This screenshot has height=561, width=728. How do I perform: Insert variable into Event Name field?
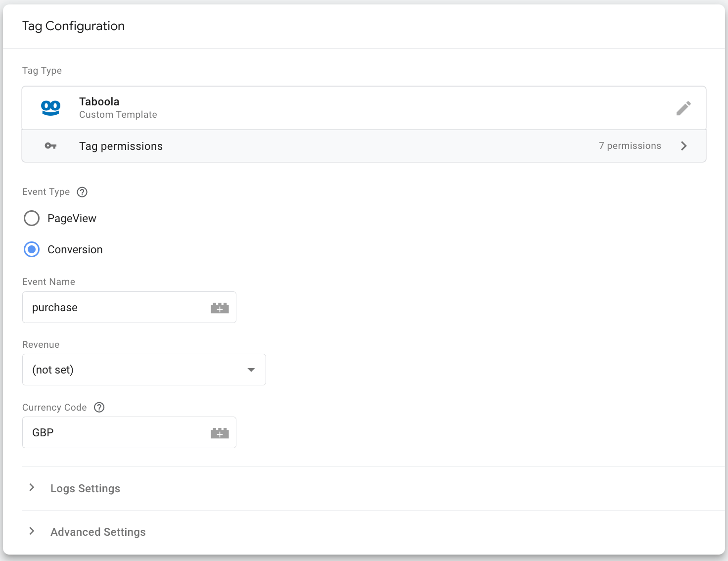[x=220, y=308]
